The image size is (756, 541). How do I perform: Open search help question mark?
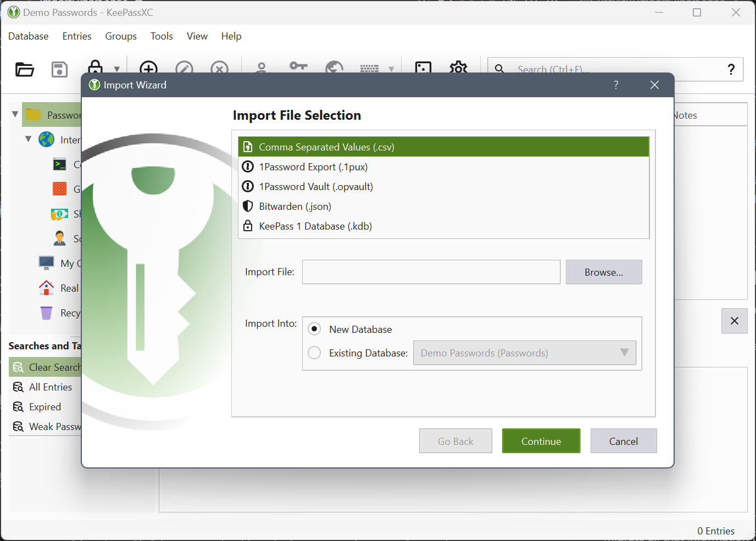pos(731,69)
